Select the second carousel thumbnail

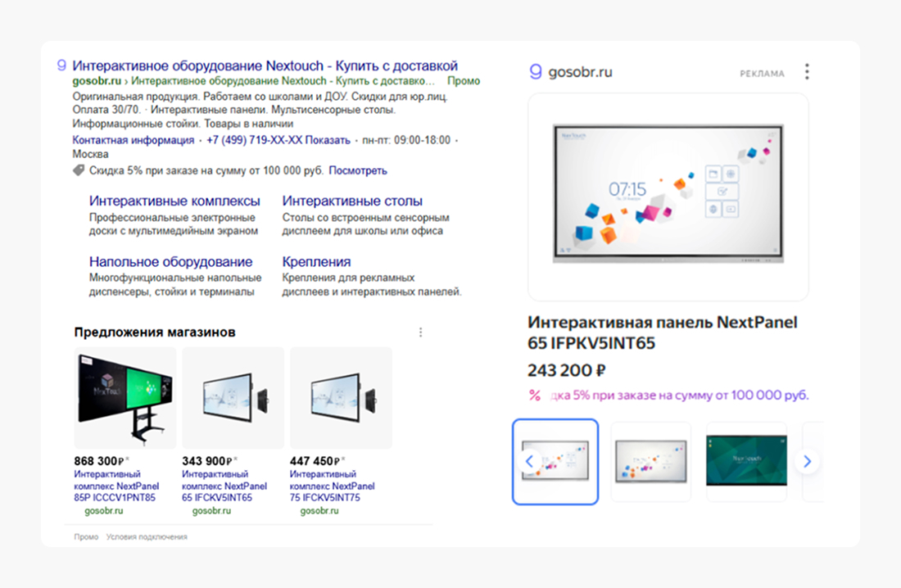tap(650, 462)
